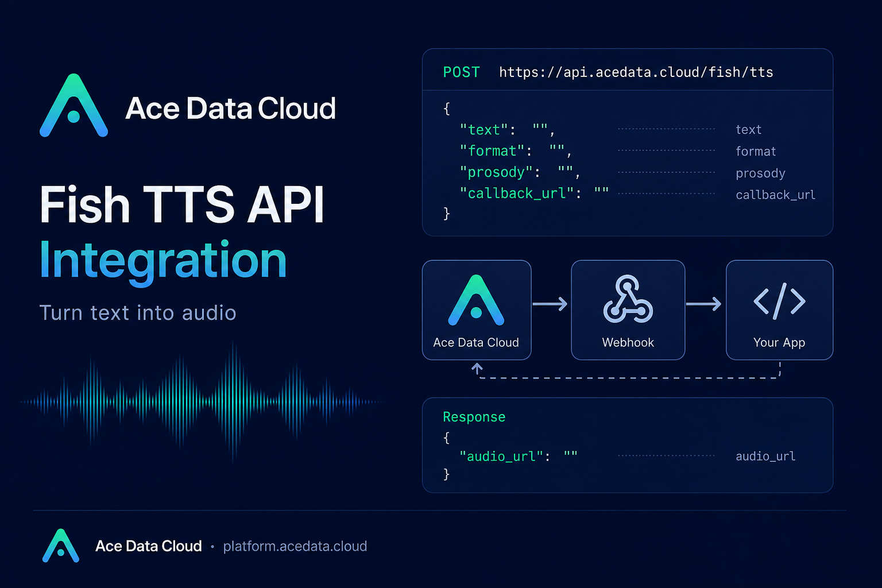Click the small Ace Data Cloud logo in the footer

(x=60, y=546)
